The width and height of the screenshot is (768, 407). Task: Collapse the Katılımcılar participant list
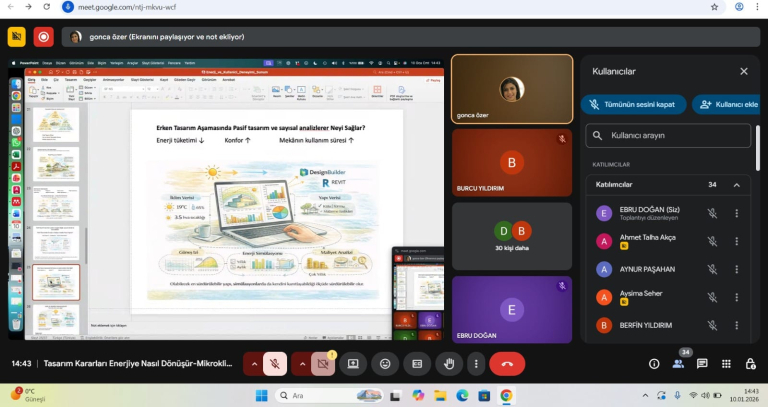[x=737, y=185]
